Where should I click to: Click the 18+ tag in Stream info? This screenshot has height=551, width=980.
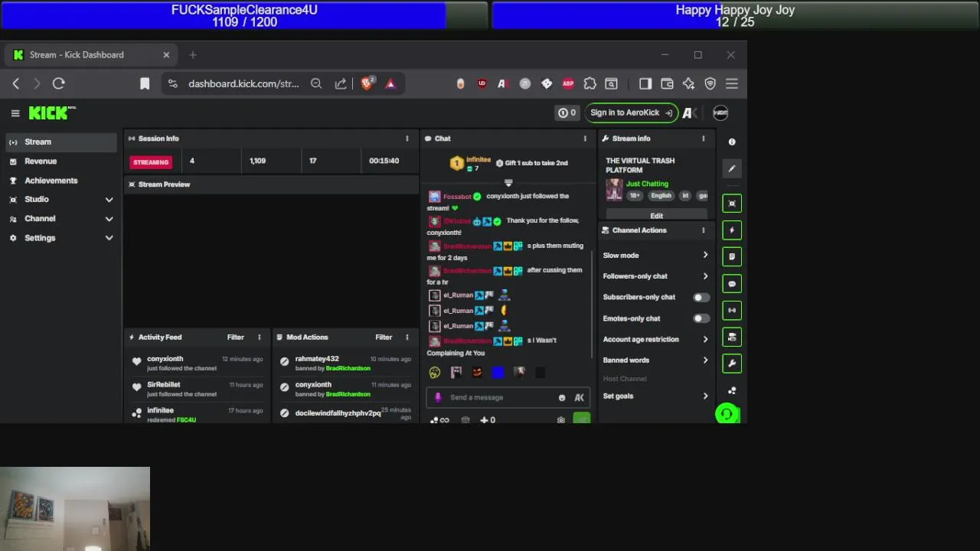pos(635,196)
